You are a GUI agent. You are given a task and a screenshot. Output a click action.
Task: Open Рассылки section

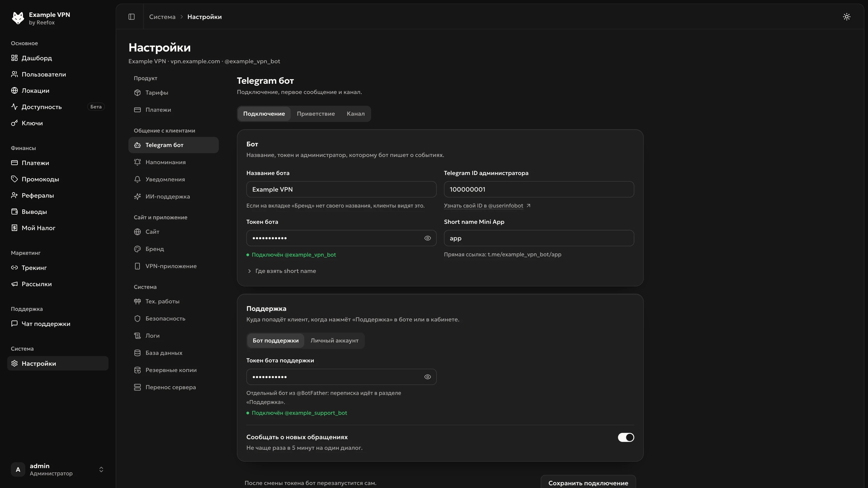[58, 284]
